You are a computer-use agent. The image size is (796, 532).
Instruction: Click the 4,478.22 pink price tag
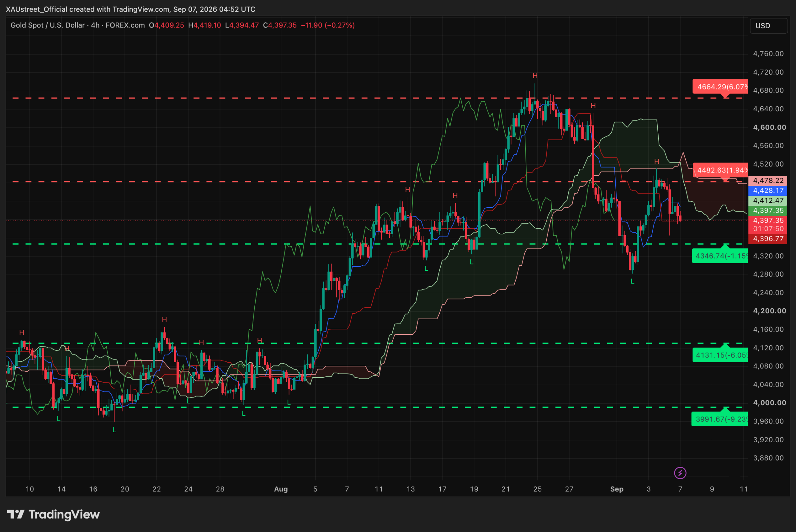coord(767,181)
